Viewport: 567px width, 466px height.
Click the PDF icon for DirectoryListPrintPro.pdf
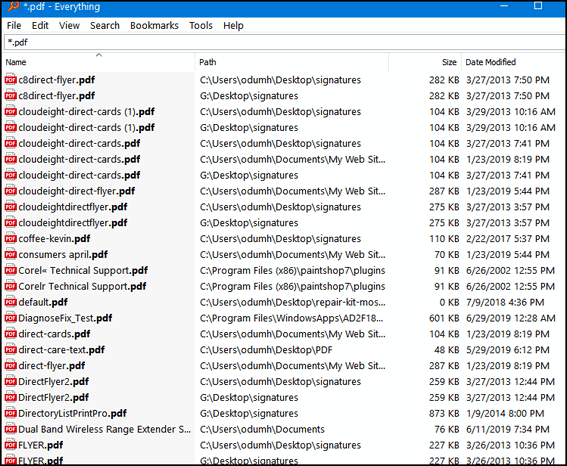10,413
